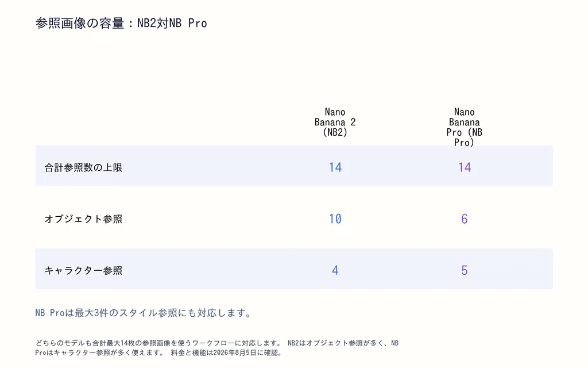
Task: Select NB Pro value 14 in 合計参照数の上限 row
Action: [465, 167]
